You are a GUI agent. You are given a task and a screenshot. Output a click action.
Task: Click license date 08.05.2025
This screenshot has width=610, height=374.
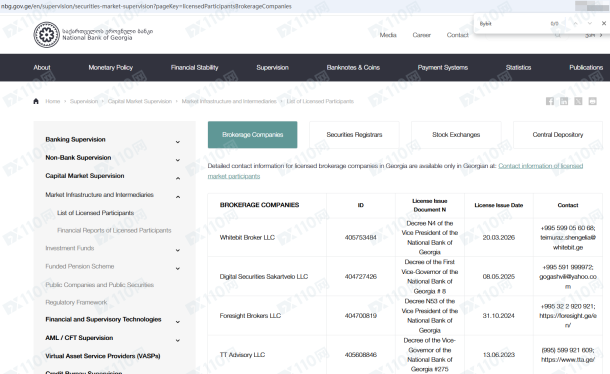(499, 276)
